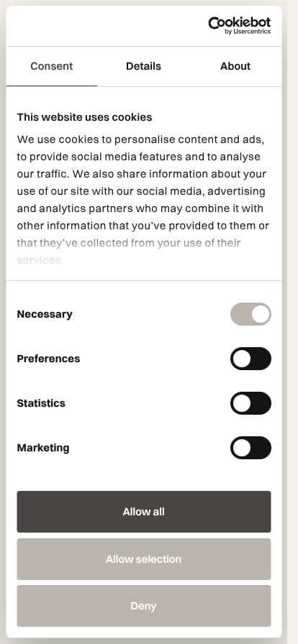Open the About tab
The height and width of the screenshot is (644, 298).
[235, 66]
